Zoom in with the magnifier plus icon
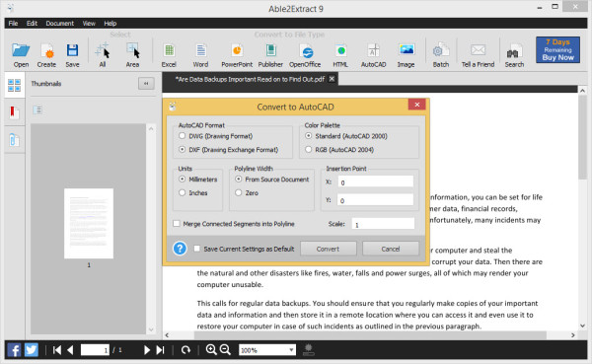 point(211,349)
